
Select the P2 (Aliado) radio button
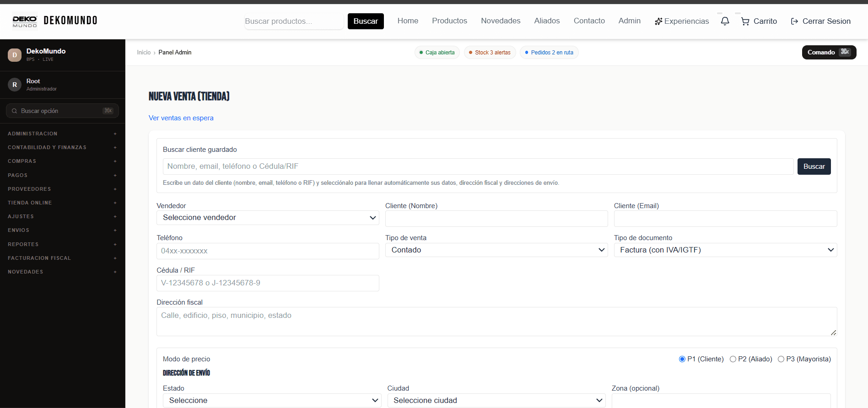pyautogui.click(x=733, y=359)
